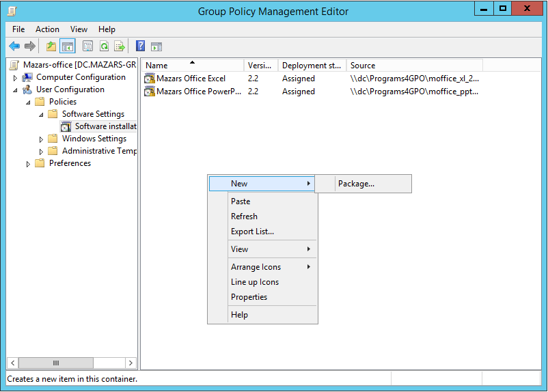548x392 pixels.
Task: Click the title bar application icon
Action: click(12, 11)
